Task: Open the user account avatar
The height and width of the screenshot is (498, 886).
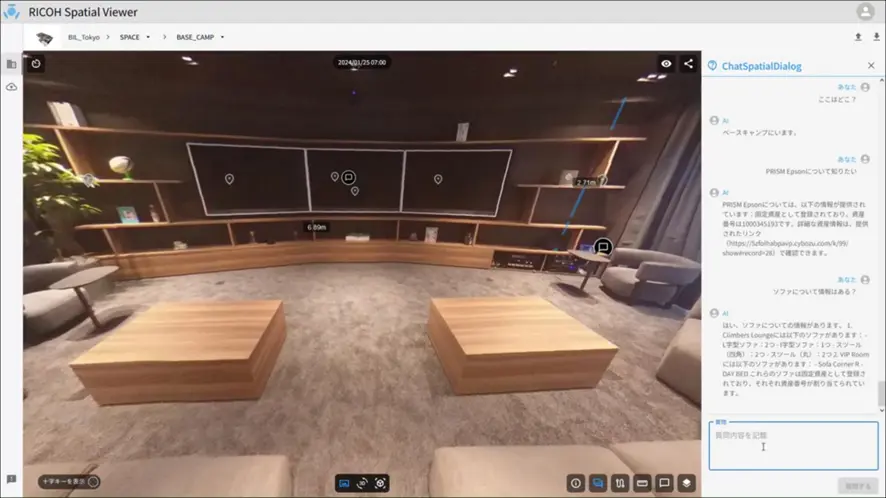Action: click(866, 12)
